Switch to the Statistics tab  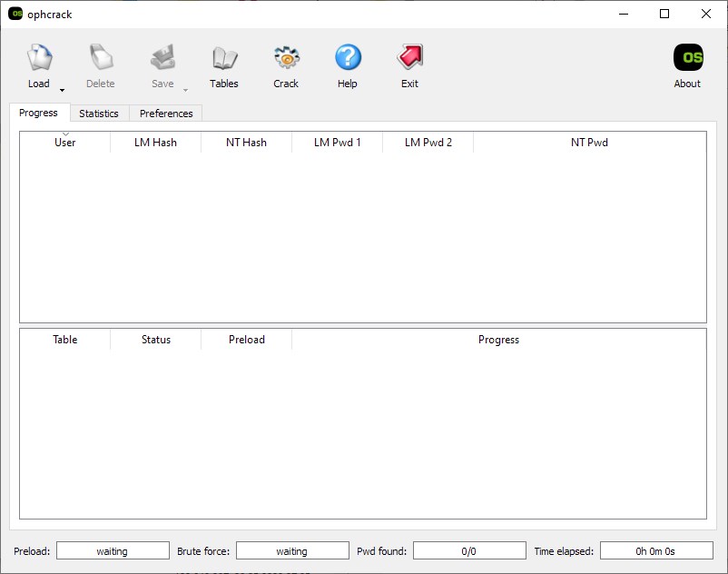(x=99, y=114)
